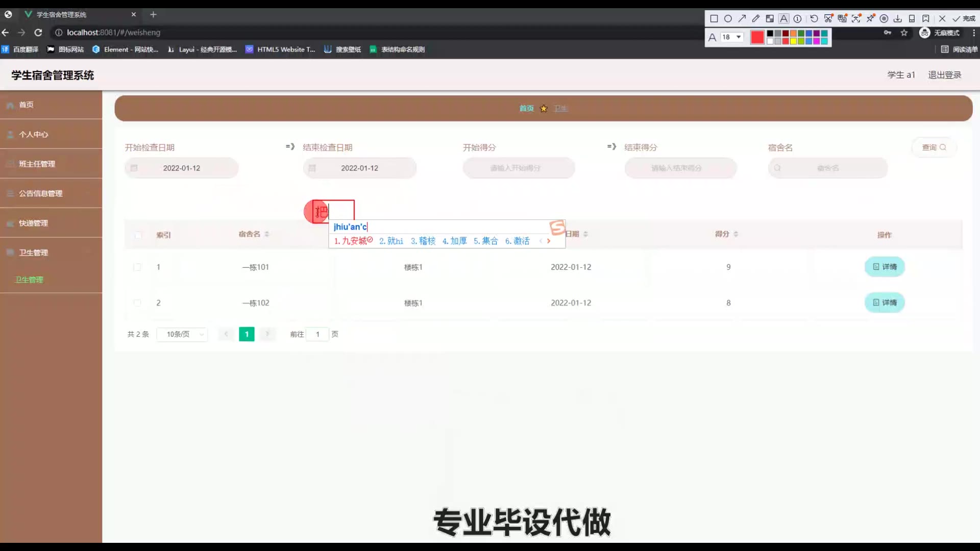Open a new browser tab

[153, 14]
